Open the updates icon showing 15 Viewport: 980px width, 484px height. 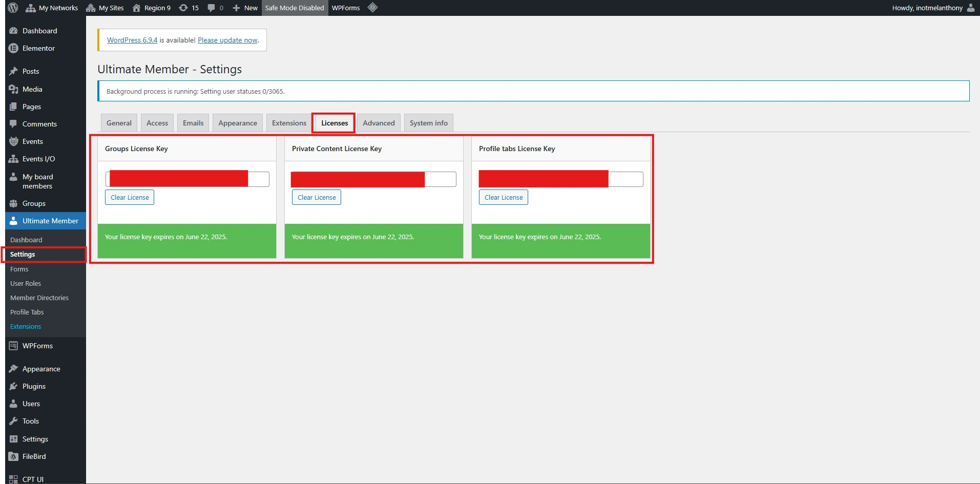(x=183, y=8)
